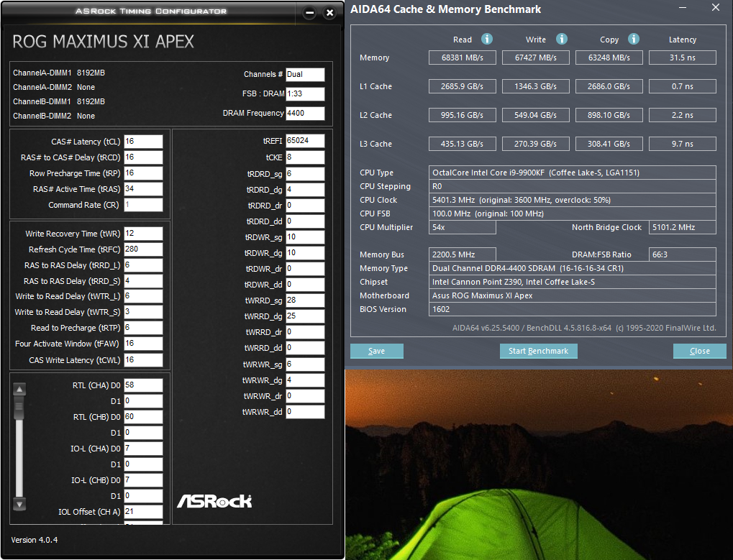The height and width of the screenshot is (560, 733).
Task: Minimize the AIDA64 benchmark window
Action: pyautogui.click(x=683, y=8)
